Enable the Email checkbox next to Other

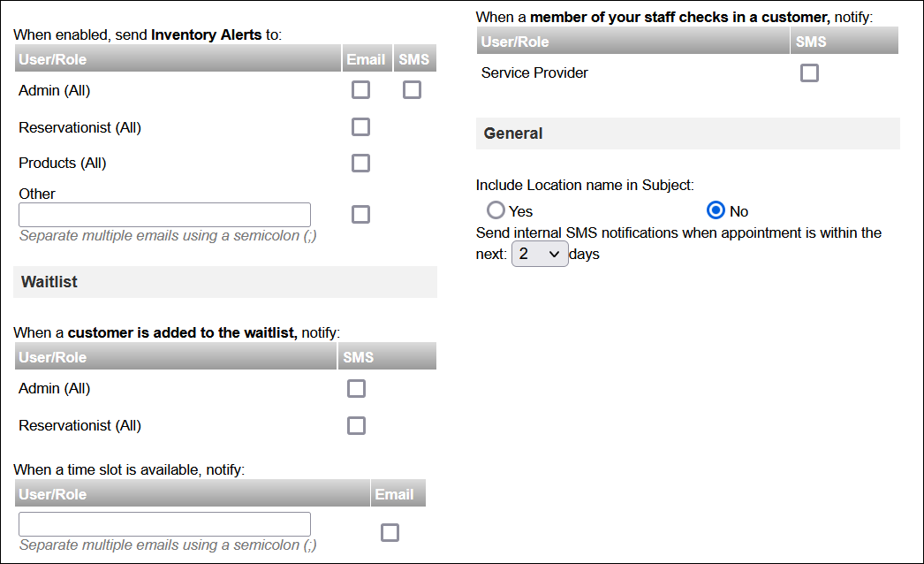click(x=360, y=214)
